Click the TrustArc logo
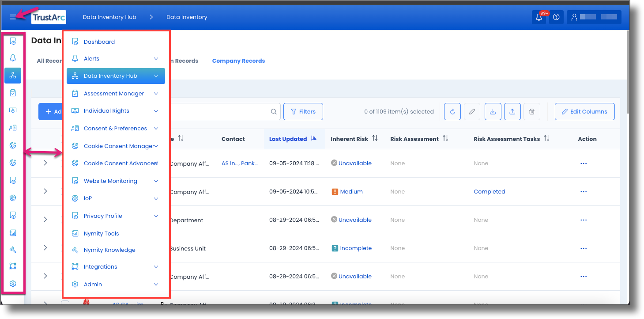This screenshot has height=319, width=644. [x=49, y=17]
